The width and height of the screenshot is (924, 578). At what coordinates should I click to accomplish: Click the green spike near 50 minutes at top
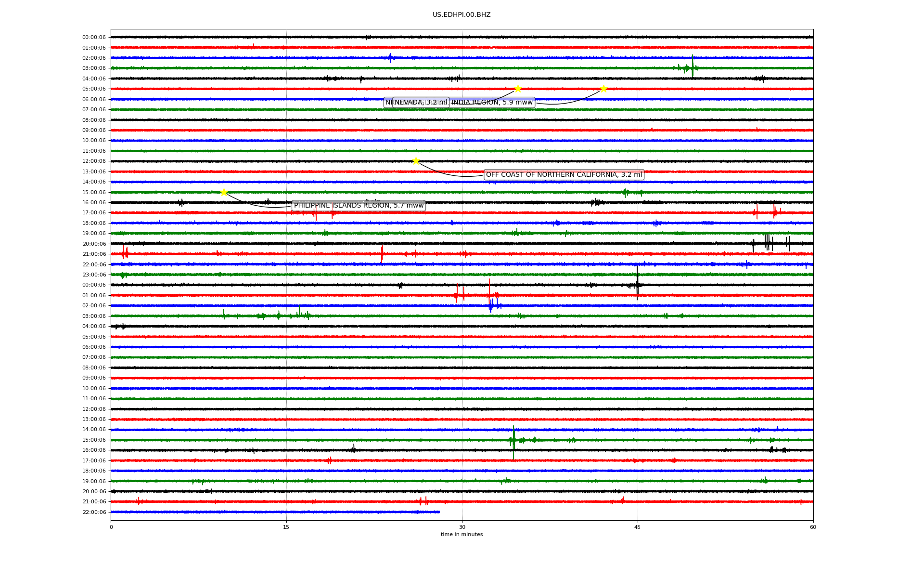(x=693, y=66)
